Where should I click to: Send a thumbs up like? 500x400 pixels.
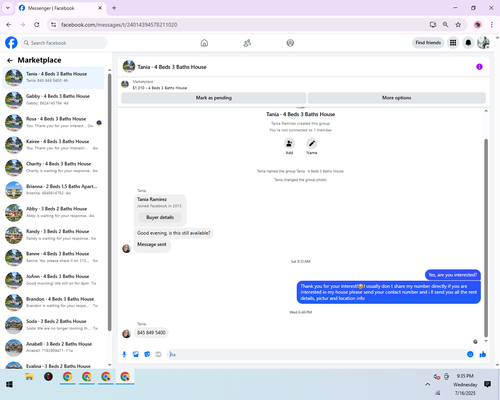(x=483, y=354)
